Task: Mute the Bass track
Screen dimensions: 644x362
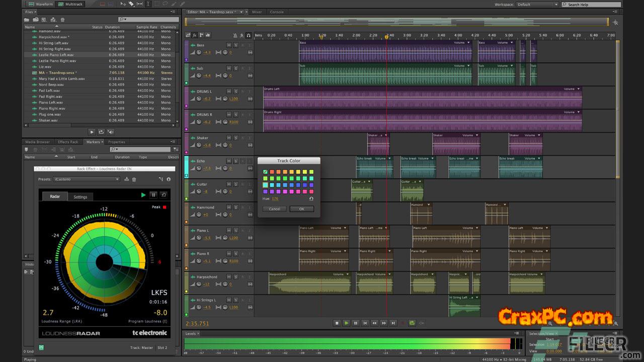Action: click(229, 45)
